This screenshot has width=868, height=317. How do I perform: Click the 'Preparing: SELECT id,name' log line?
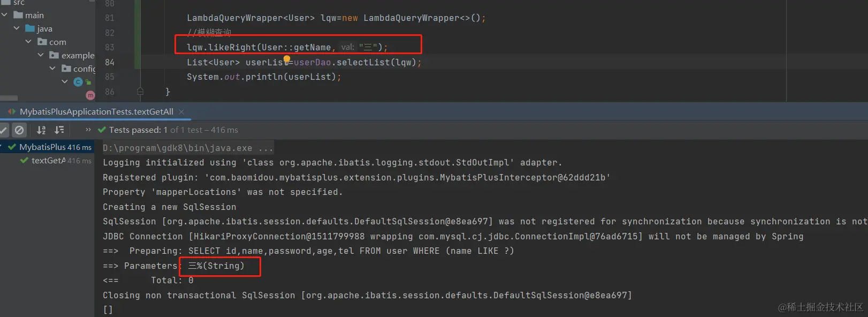(308, 251)
